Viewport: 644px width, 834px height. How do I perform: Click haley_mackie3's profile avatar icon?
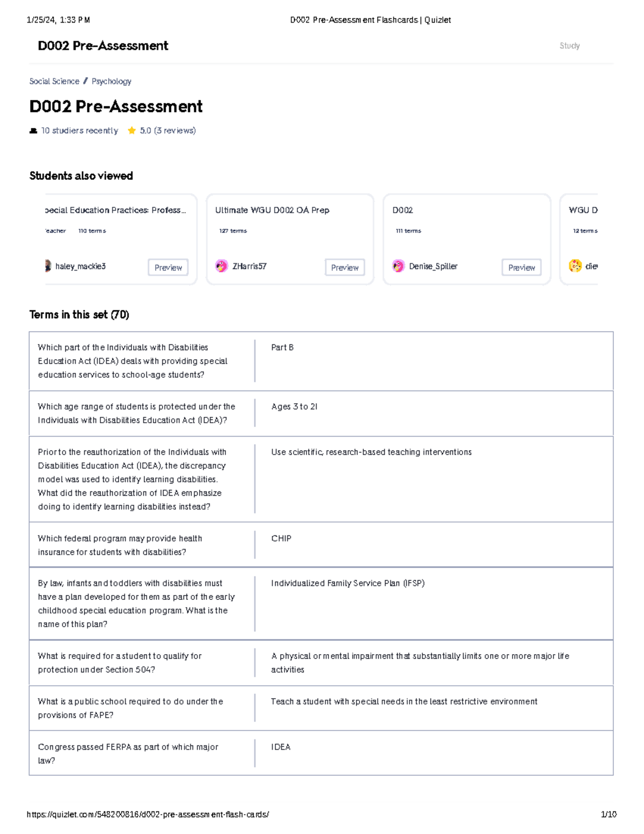pos(48,266)
